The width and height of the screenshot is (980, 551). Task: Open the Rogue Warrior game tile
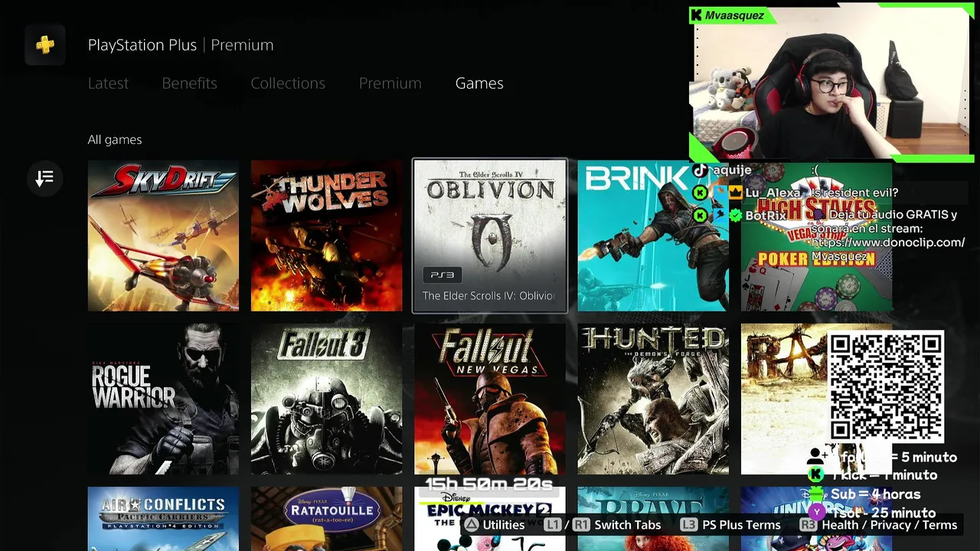pyautogui.click(x=163, y=399)
